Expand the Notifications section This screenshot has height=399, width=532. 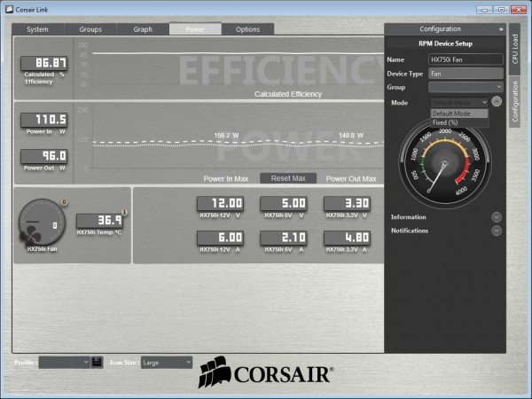click(x=497, y=231)
